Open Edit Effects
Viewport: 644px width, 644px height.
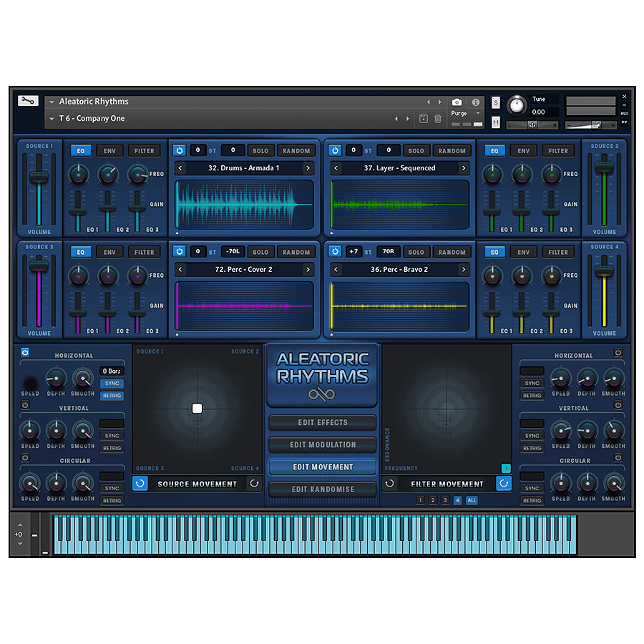tap(322, 422)
